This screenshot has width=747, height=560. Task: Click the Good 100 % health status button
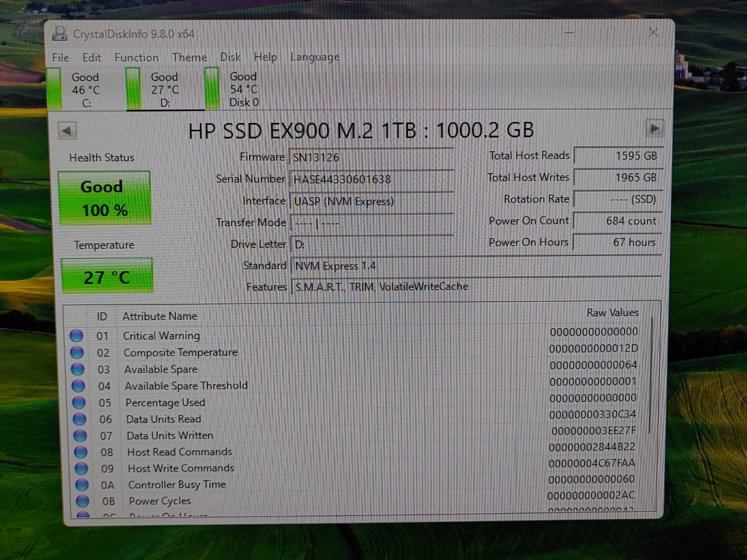pos(105,199)
